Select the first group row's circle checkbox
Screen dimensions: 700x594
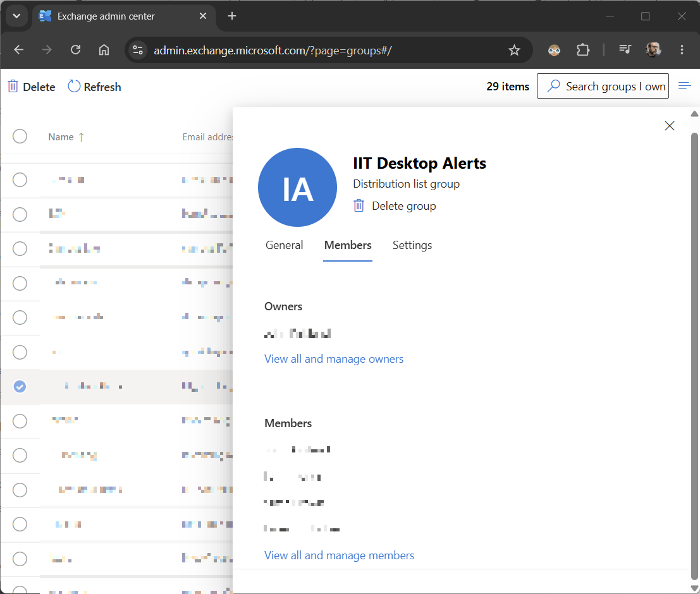[20, 180]
